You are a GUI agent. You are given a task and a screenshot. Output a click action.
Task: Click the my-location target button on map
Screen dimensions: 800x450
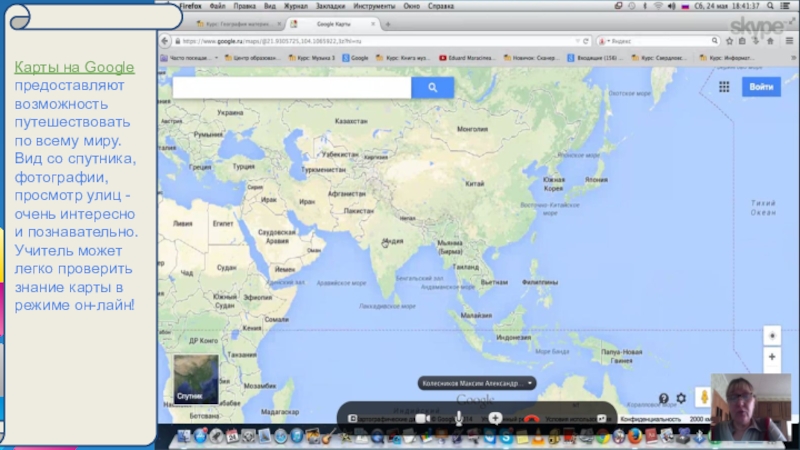point(772,336)
